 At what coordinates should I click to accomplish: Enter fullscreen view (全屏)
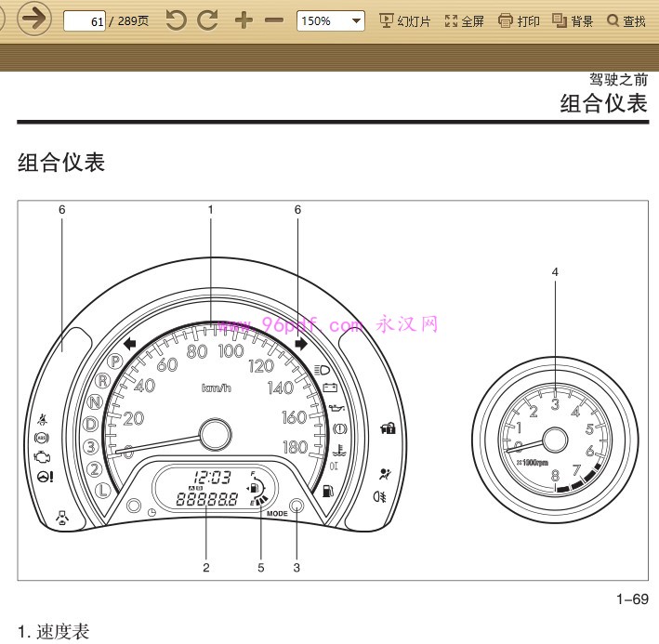click(x=464, y=21)
